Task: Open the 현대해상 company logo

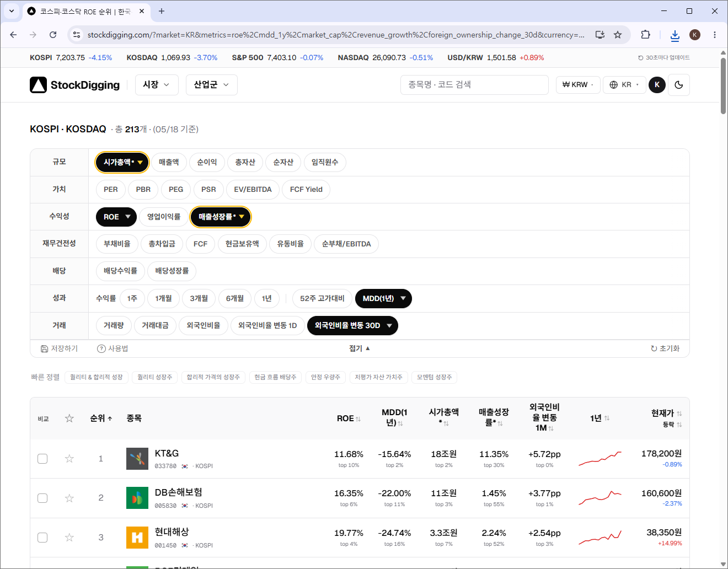Action: (x=137, y=538)
